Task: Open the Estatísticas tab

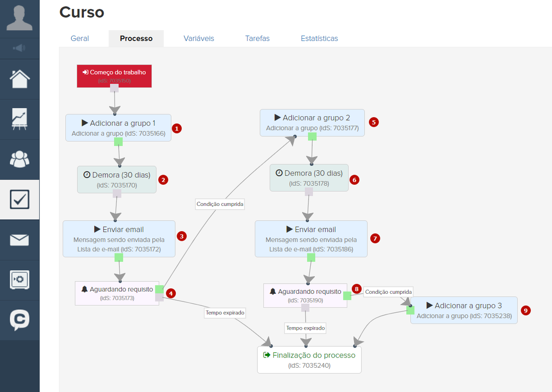Action: coord(319,39)
